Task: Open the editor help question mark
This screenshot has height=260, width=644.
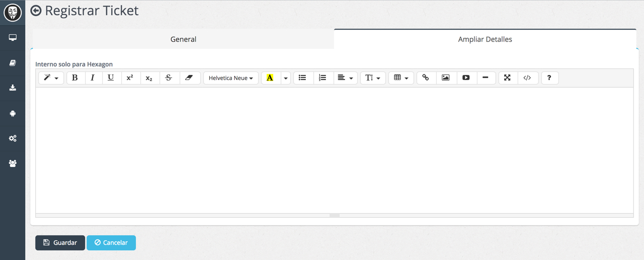Action: tap(549, 78)
